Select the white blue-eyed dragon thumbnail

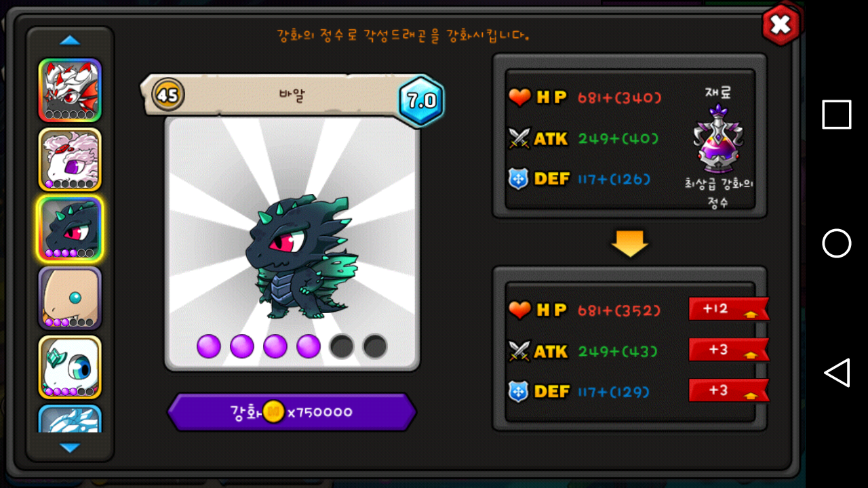pos(70,367)
